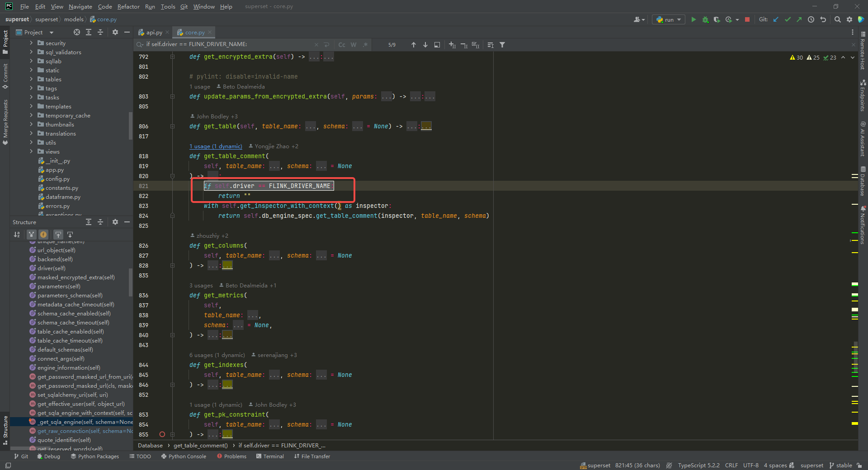868x470 pixels.
Task: Run the current 'run' configuration
Action: click(x=693, y=19)
